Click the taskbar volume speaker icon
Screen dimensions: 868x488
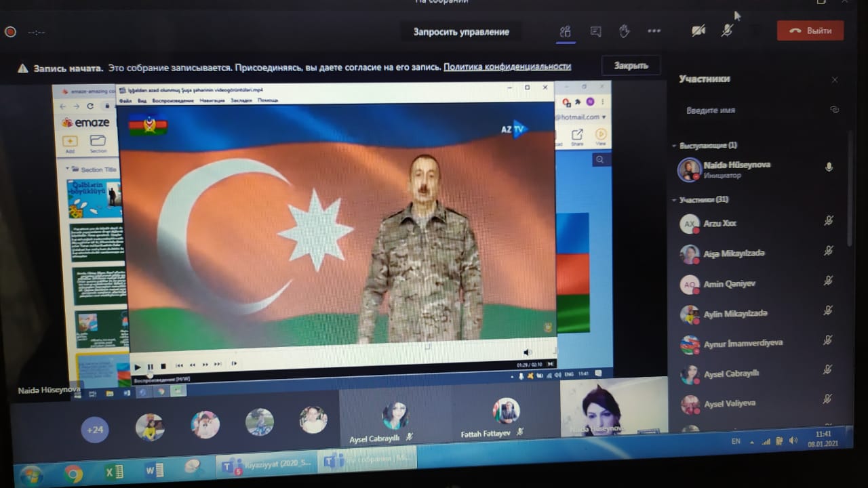(x=794, y=441)
